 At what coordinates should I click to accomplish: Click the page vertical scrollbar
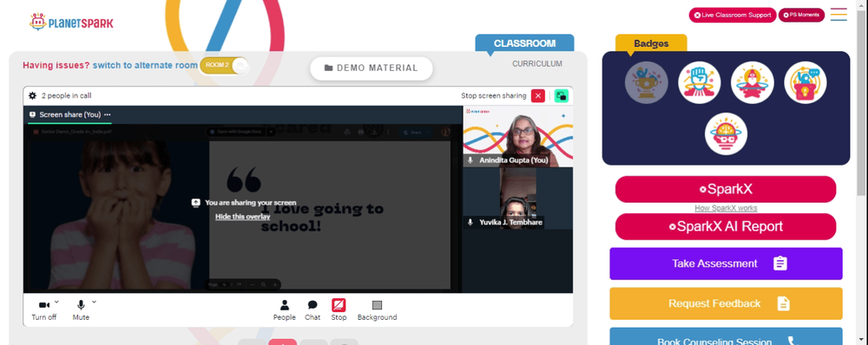(x=861, y=103)
